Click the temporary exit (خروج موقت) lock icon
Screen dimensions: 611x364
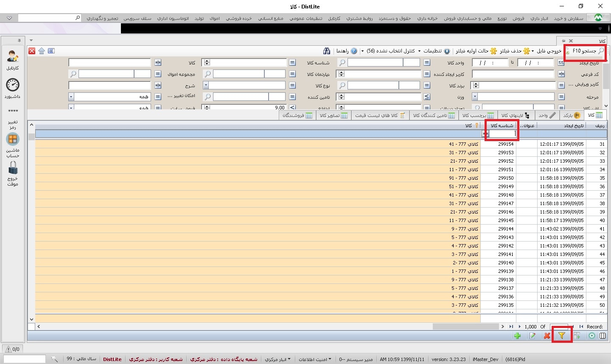[x=13, y=168]
